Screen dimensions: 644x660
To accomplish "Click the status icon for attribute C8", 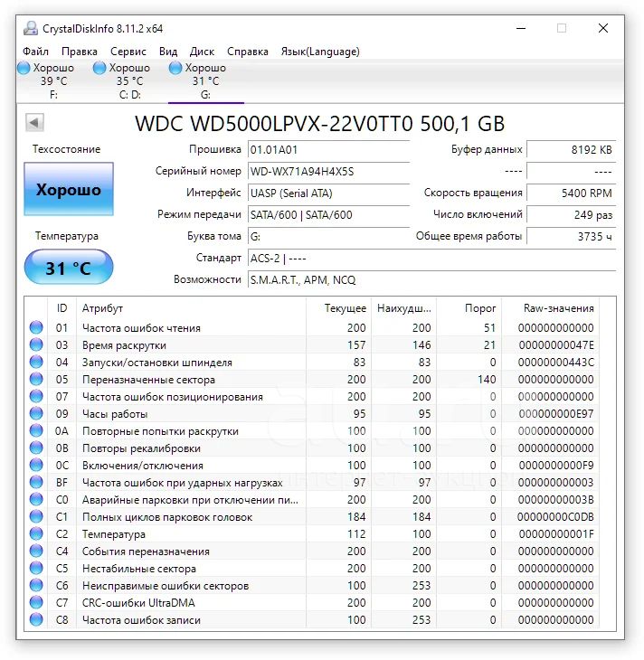I will [x=36, y=619].
